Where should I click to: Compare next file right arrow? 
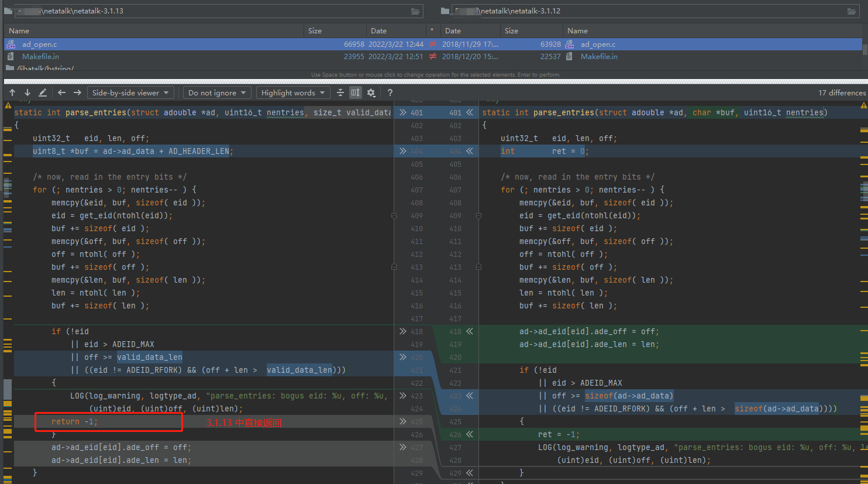tap(77, 92)
